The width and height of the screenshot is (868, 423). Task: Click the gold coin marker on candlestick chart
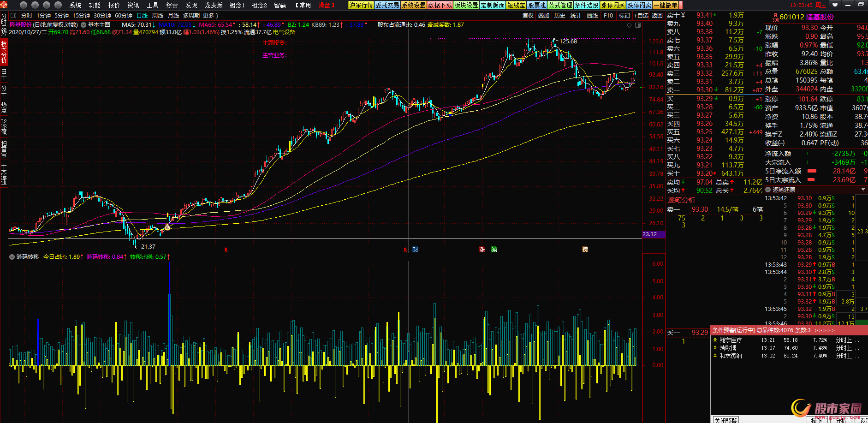(167, 227)
